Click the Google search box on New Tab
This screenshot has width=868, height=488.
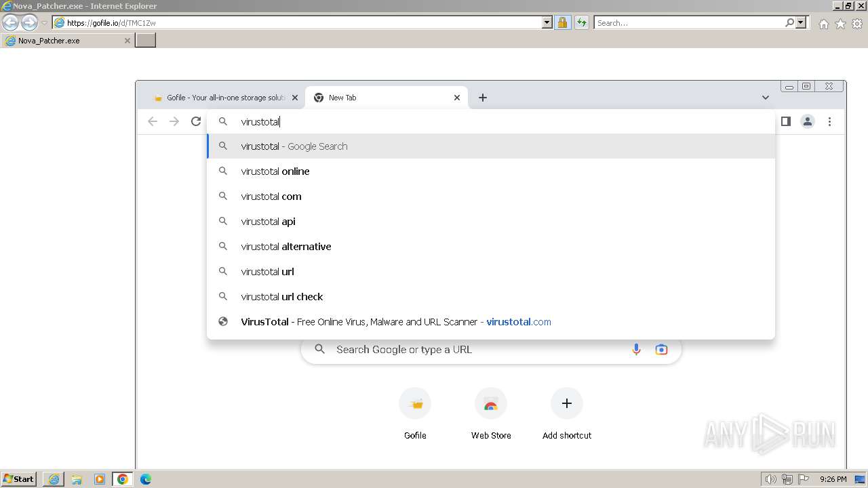tap(491, 350)
